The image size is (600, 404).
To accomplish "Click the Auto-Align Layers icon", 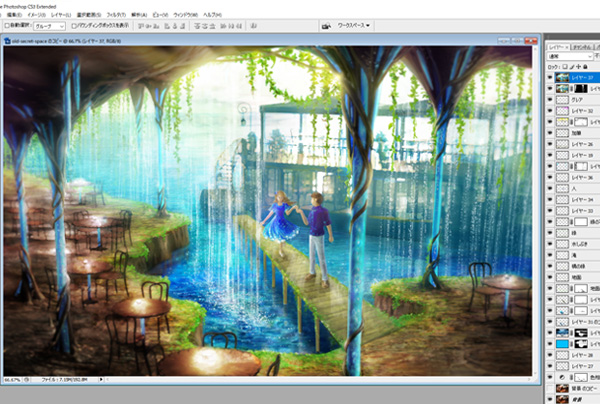I will [x=253, y=26].
